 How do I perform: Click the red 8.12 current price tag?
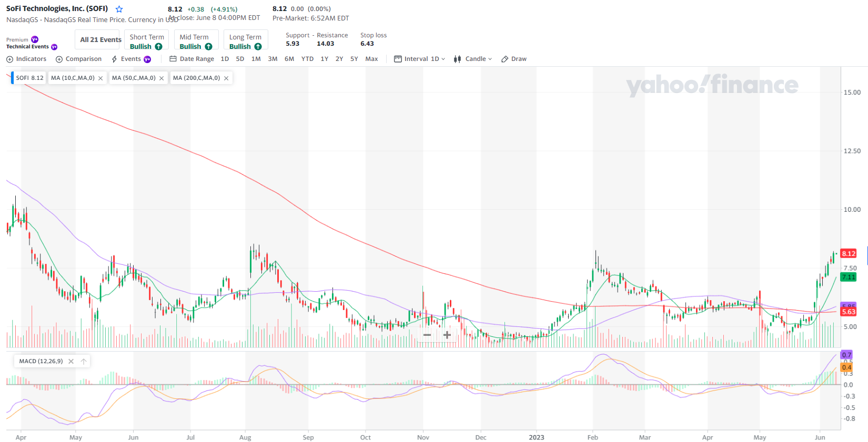click(x=849, y=253)
